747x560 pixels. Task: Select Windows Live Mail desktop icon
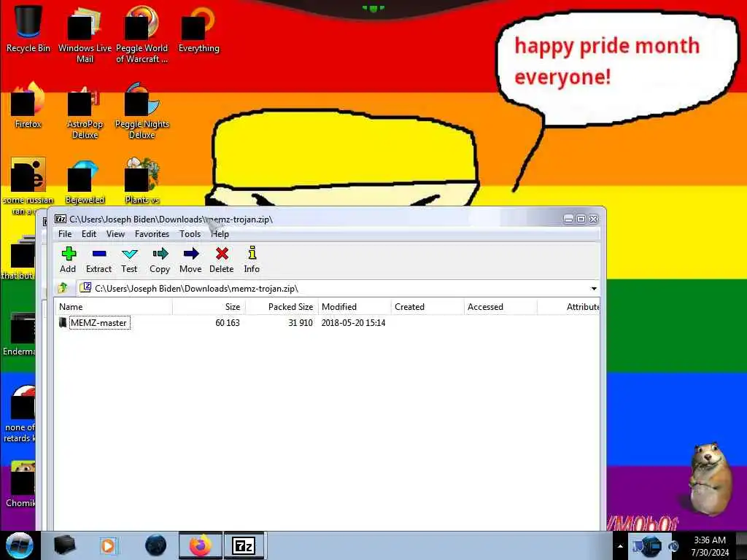click(85, 34)
